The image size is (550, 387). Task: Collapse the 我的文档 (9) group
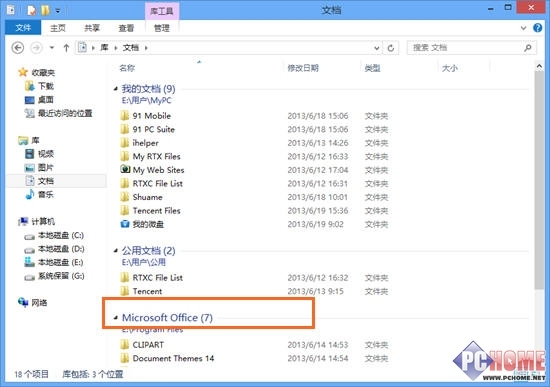point(115,89)
